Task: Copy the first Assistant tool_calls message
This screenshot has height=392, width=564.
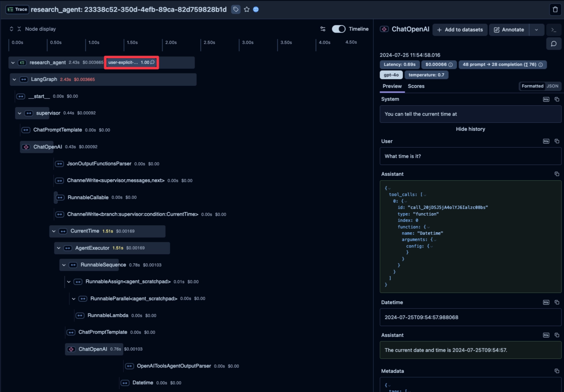Action: 557,174
